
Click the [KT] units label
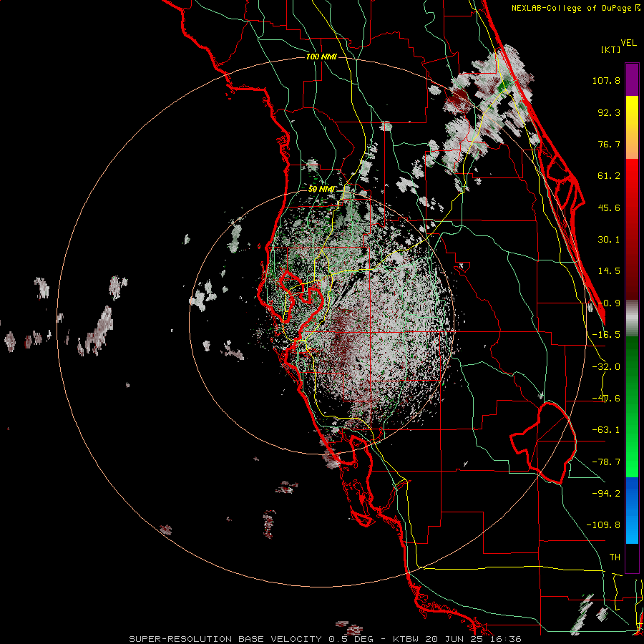pos(610,49)
